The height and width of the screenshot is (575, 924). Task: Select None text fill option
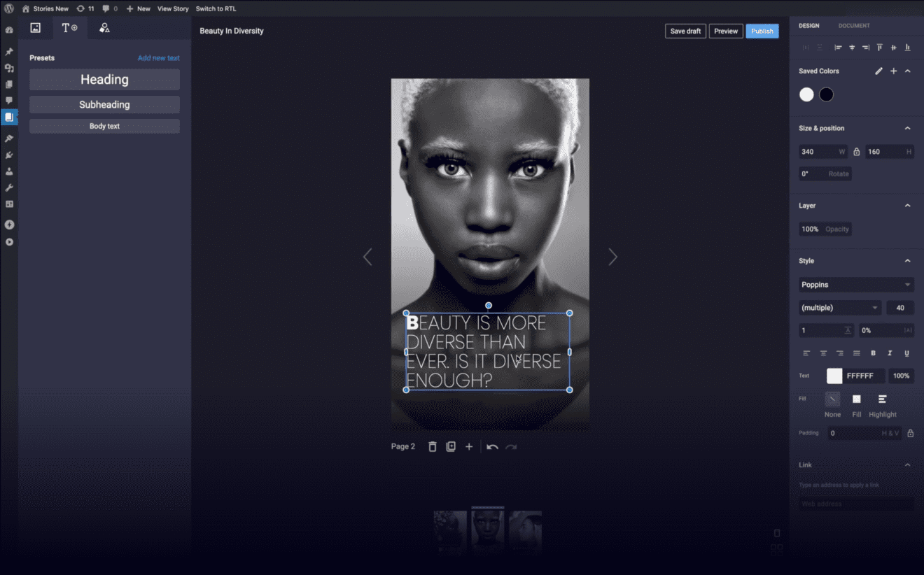[x=832, y=399]
